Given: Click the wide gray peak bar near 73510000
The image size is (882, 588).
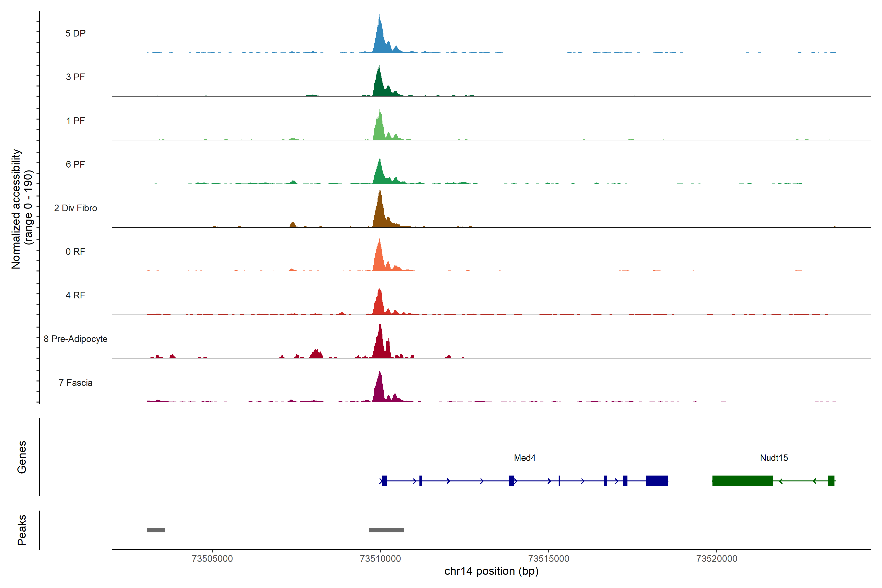Looking at the screenshot, I should tap(386, 530).
